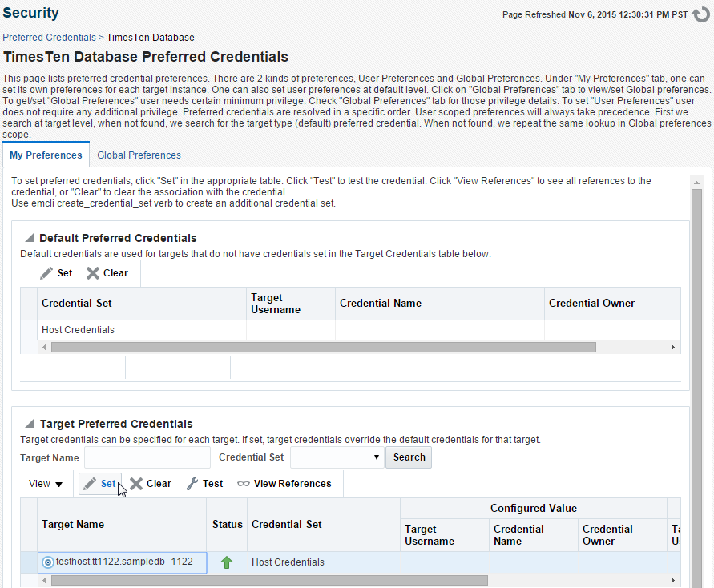Click the green up-arrow status icon
This screenshot has width=714, height=588.
[227, 562]
